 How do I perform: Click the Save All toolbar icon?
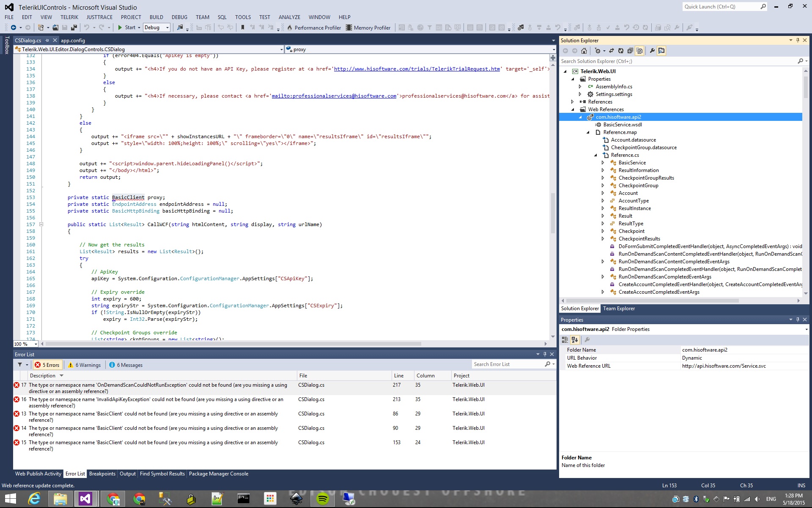click(x=74, y=27)
